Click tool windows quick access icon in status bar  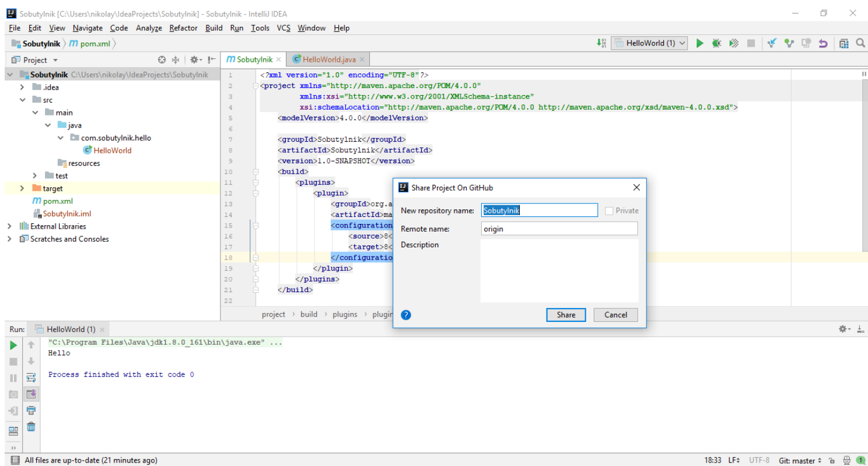click(15, 460)
